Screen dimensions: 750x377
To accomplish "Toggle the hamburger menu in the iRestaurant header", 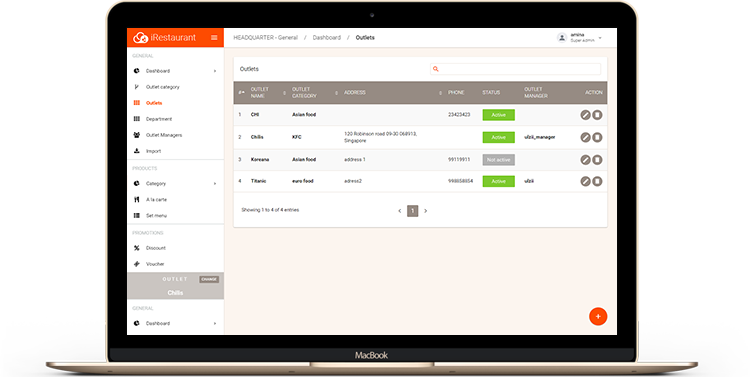I will click(214, 37).
